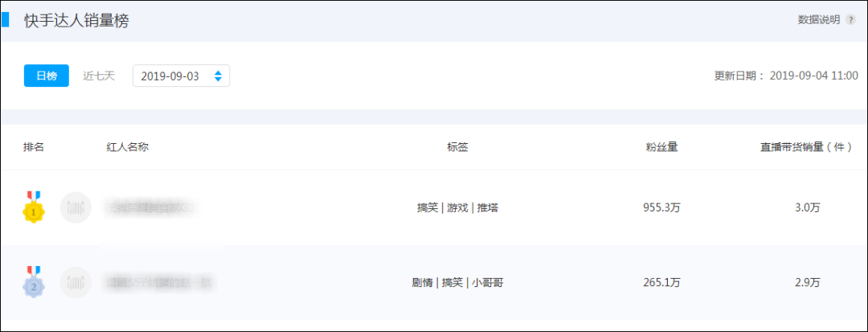
Task: Click the 剧情 | 搞笑 | 小哥哥 tags
Action: pyautogui.click(x=457, y=283)
